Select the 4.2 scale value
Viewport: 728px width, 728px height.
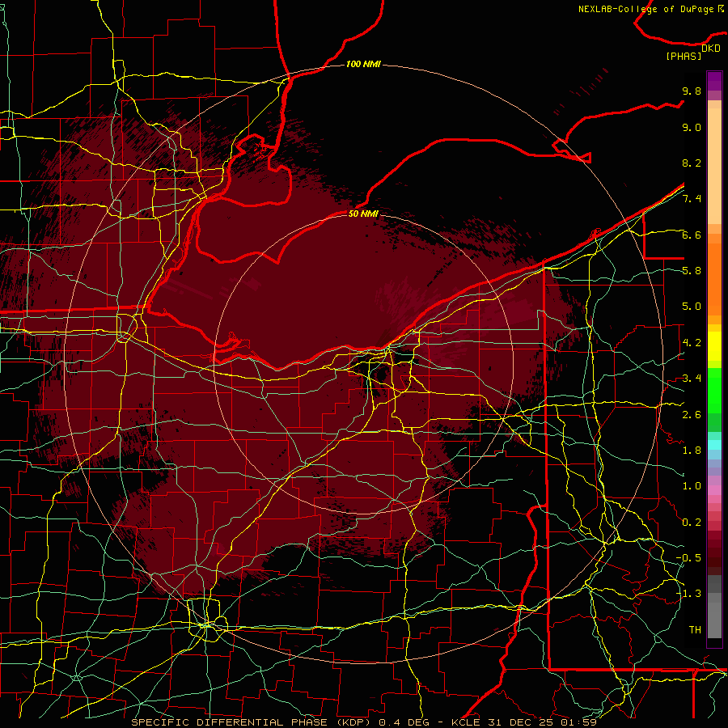(692, 343)
